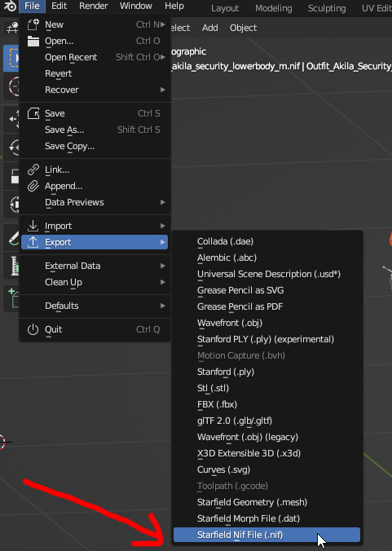The image size is (392, 551).
Task: Click the New file icon
Action: [33, 24]
